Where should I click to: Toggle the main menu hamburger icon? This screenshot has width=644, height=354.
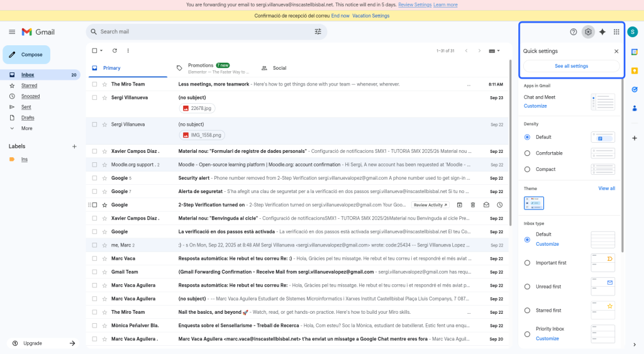[12, 32]
